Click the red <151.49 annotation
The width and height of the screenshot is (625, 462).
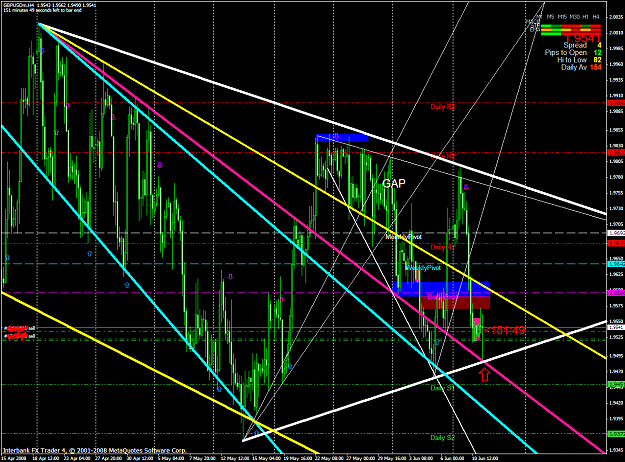(505, 330)
